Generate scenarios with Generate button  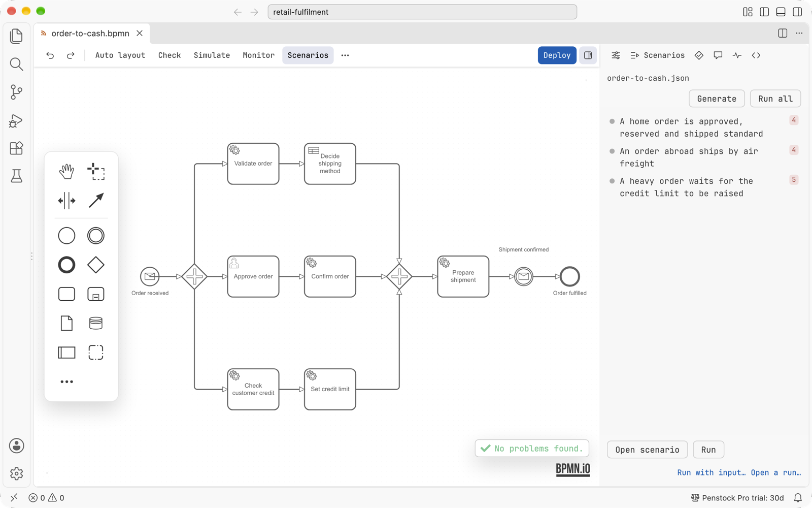coord(717,99)
